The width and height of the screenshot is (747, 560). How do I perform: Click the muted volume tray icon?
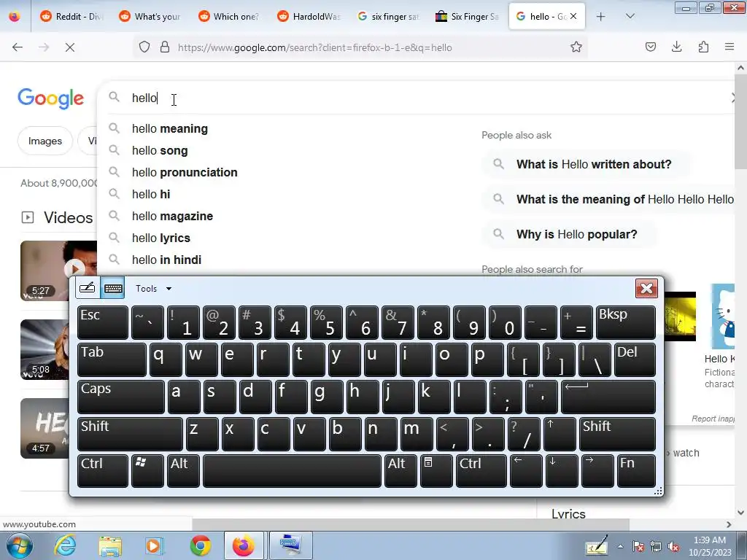coord(673,547)
